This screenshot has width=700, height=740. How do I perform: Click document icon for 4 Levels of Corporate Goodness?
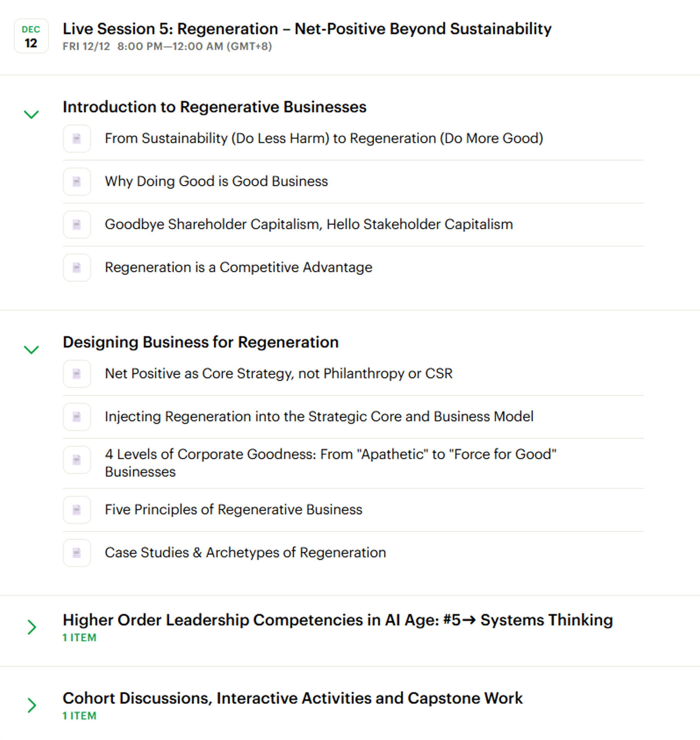[77, 460]
